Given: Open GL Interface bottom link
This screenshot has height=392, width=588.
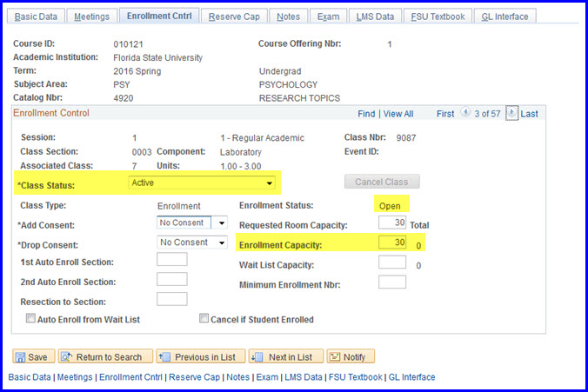Looking at the screenshot, I should pyautogui.click(x=411, y=377).
